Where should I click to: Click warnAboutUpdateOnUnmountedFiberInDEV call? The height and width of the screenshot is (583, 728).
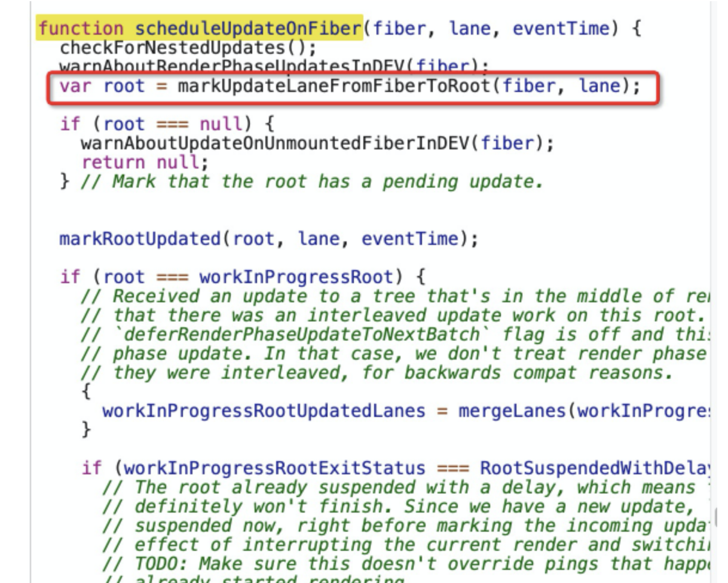coord(279,143)
